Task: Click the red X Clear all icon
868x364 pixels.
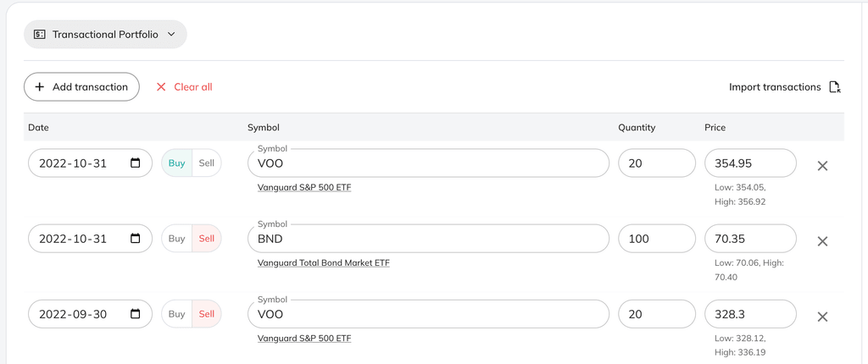Action: click(x=161, y=87)
